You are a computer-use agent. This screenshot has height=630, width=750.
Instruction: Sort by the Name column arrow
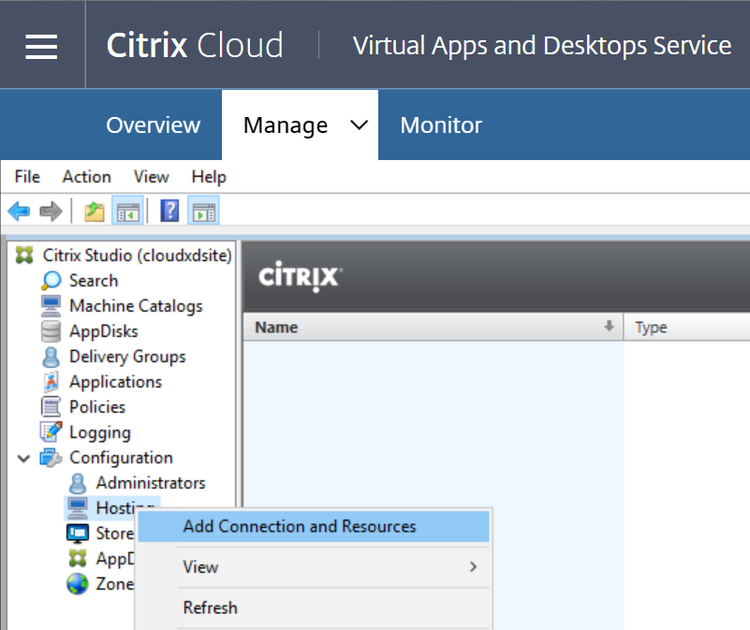coord(609,326)
